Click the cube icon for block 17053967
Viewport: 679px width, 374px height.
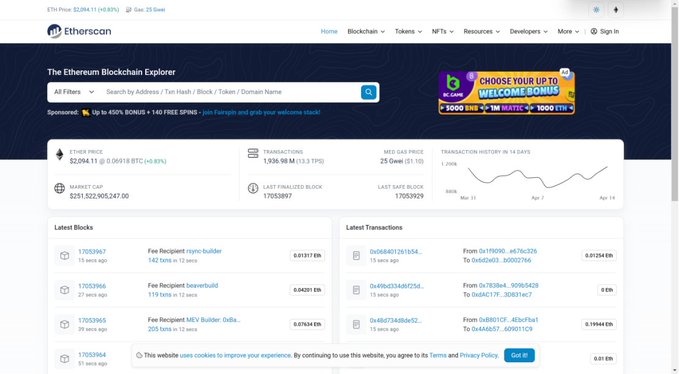tap(65, 255)
